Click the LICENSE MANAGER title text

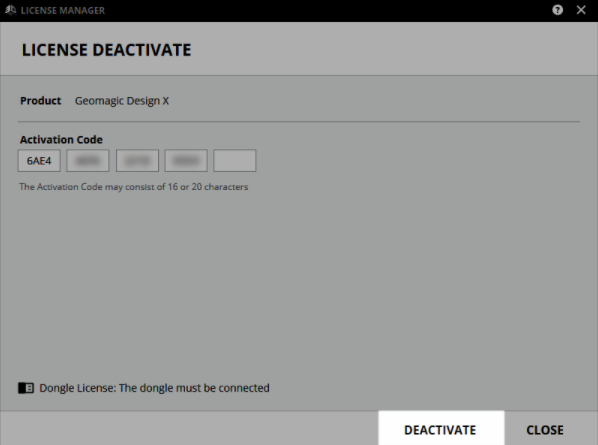(63, 10)
